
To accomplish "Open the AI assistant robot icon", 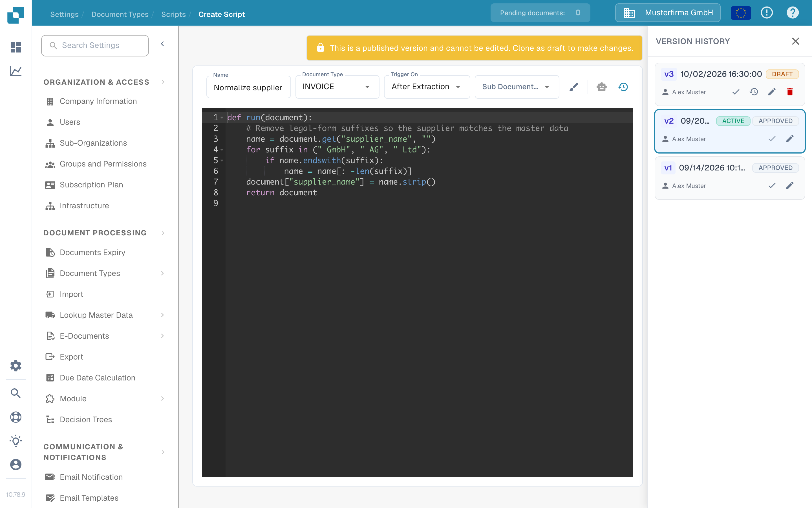I will tap(602, 87).
